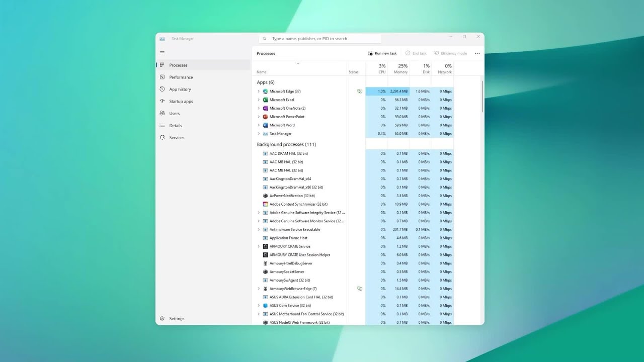Click the Efficiency mode button
The width and height of the screenshot is (644, 362).
[x=450, y=53]
